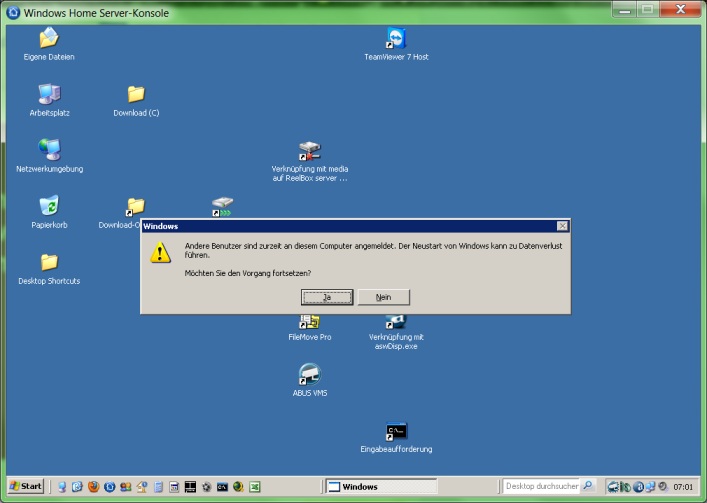Open the Eigene Dateien desktop icon

[48, 39]
